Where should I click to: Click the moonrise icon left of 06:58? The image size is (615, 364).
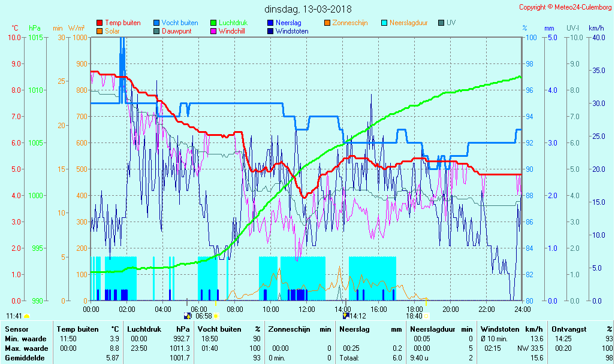188,316
